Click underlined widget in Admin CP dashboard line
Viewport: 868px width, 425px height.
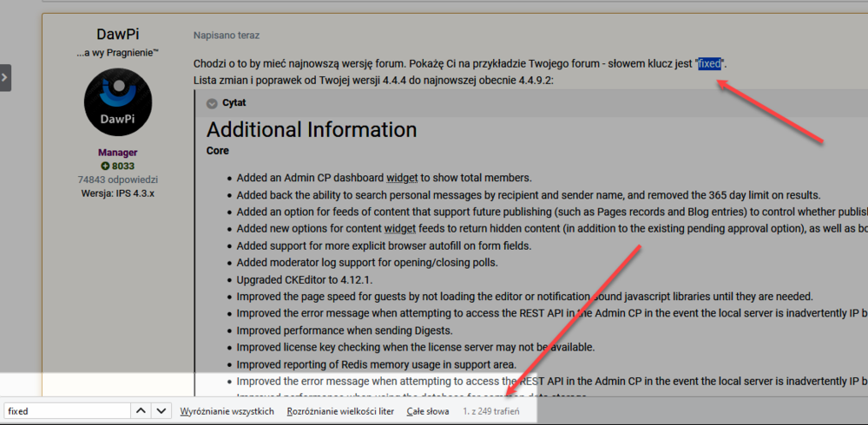(402, 178)
